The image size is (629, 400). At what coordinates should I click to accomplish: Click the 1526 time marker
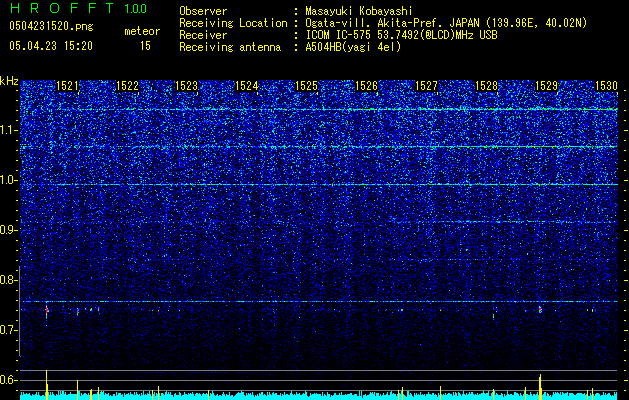click(367, 86)
